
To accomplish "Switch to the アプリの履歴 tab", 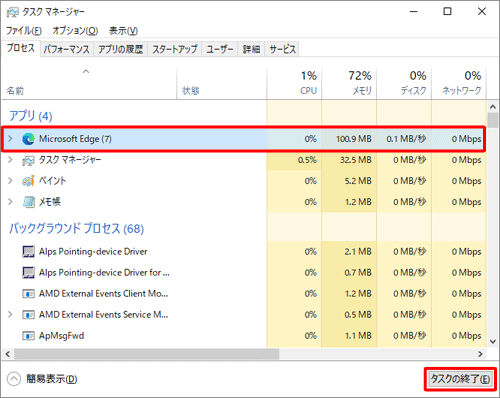I will 120,49.
